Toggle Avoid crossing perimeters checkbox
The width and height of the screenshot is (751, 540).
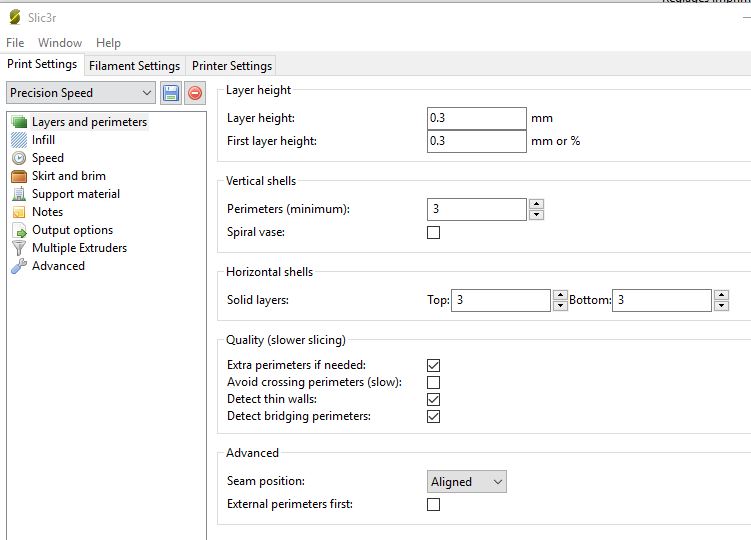(x=433, y=382)
